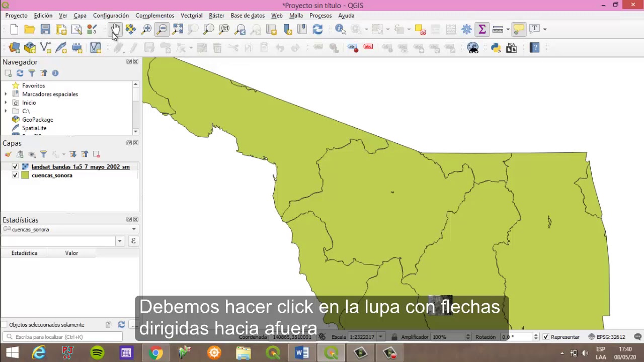Click the Zoom Last icon
Viewport: 644px width, 362px height.
(x=240, y=29)
